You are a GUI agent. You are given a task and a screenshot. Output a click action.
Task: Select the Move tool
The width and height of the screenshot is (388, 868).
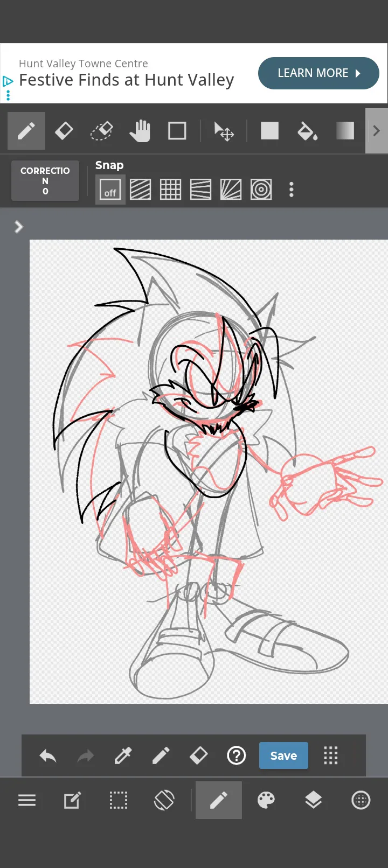tap(224, 131)
